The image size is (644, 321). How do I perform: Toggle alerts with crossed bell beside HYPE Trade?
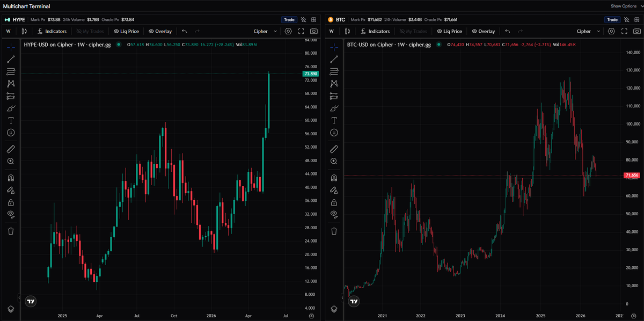click(304, 19)
